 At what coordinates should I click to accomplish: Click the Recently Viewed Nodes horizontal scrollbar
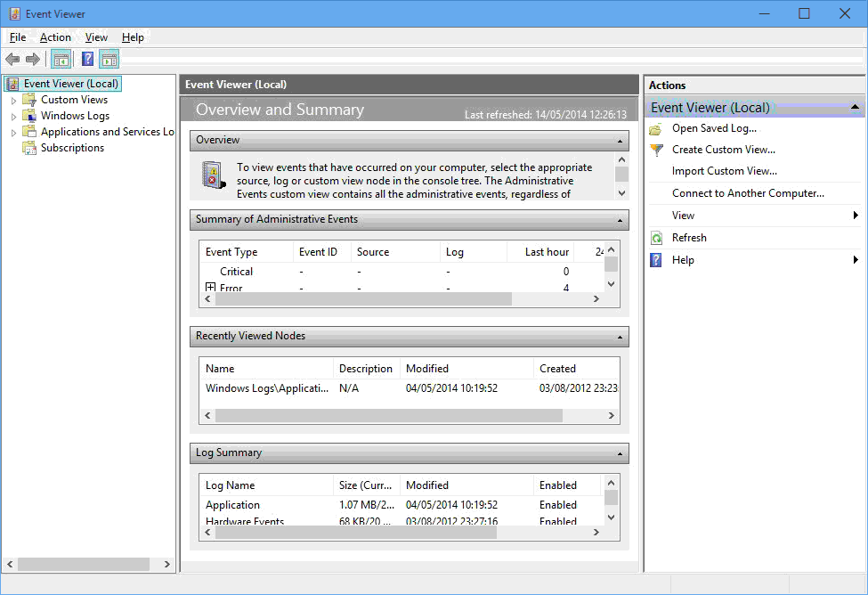point(388,416)
